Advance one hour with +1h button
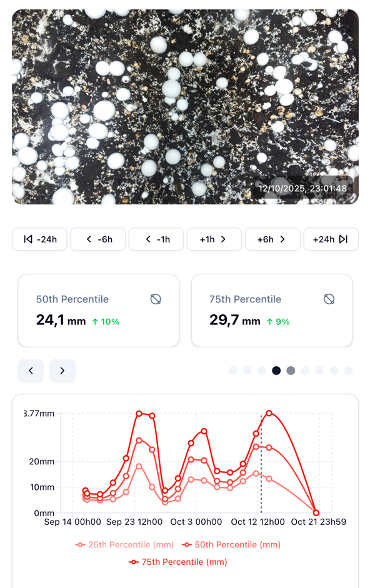 click(x=214, y=239)
